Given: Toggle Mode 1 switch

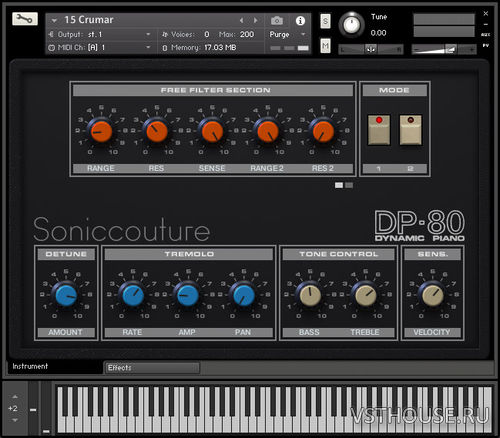Looking at the screenshot, I should [379, 130].
